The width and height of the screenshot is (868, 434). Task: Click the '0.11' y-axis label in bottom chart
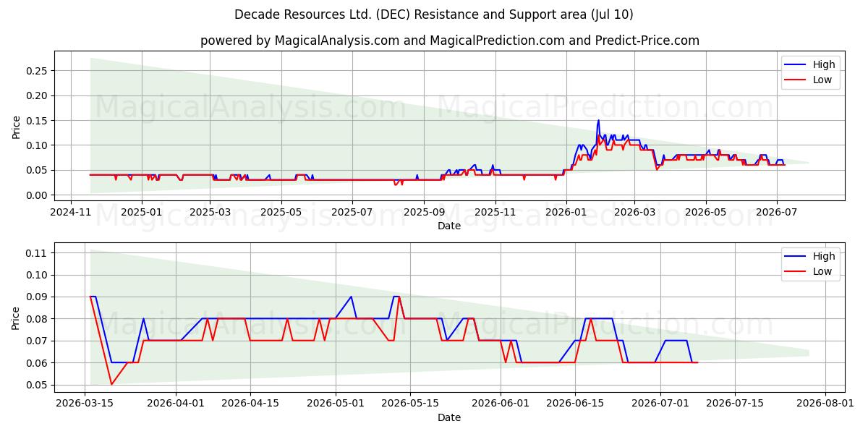pyautogui.click(x=36, y=253)
